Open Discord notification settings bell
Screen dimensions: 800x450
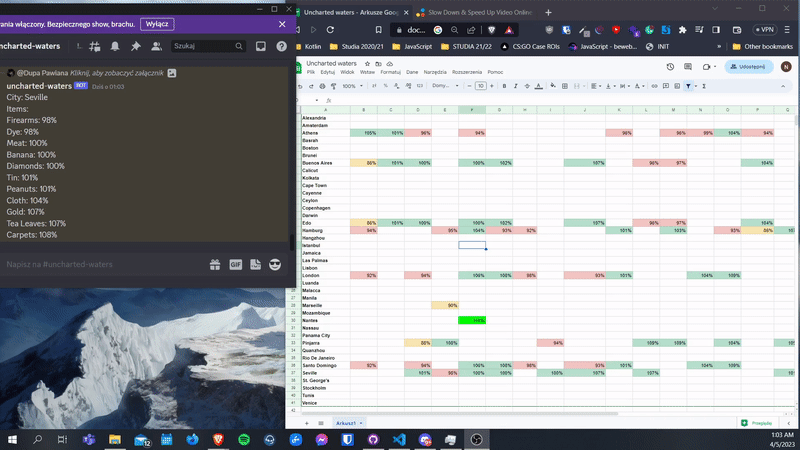[115, 46]
